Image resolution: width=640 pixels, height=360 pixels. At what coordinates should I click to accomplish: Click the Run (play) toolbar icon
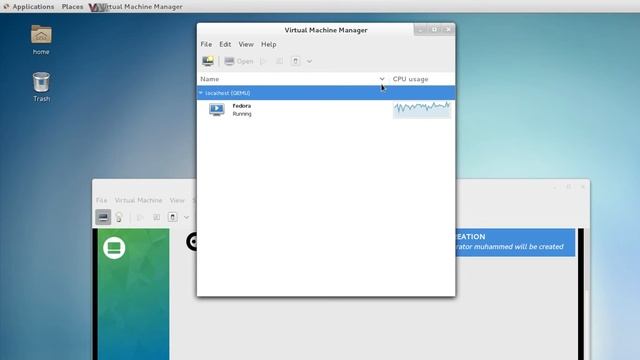click(263, 61)
